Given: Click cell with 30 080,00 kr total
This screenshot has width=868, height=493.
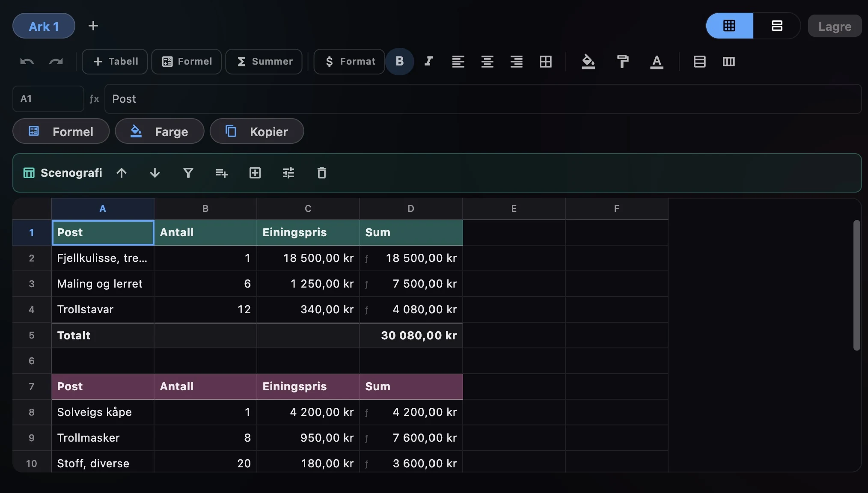Looking at the screenshot, I should point(411,335).
